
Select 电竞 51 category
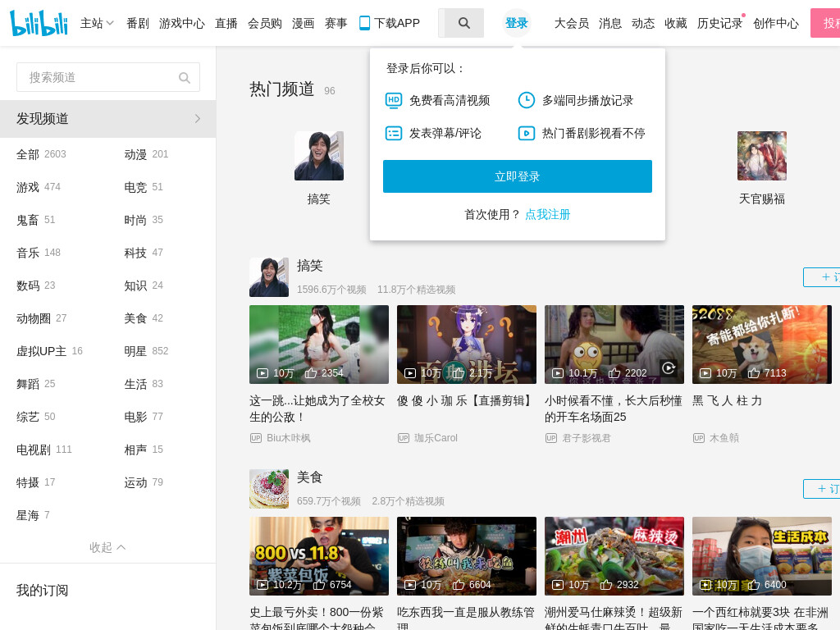(144, 187)
